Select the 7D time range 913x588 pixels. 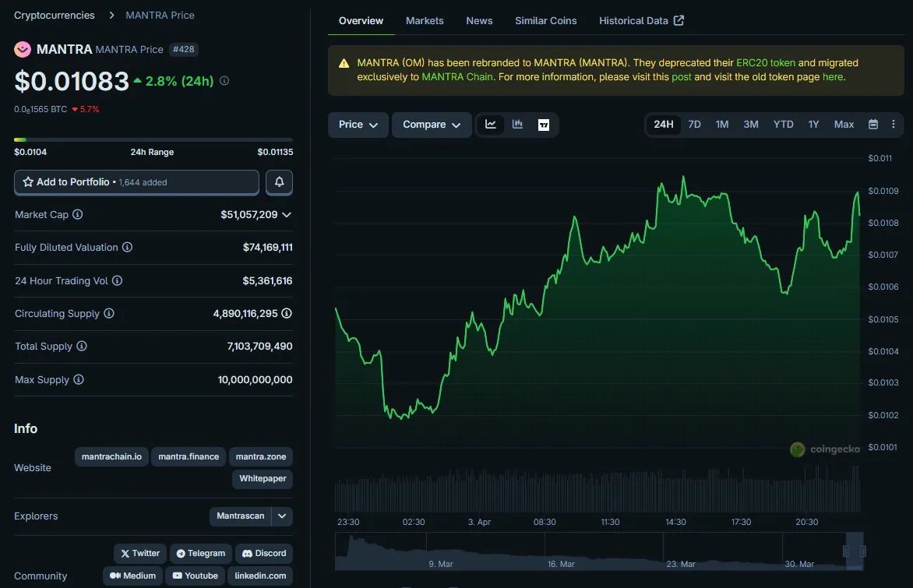click(694, 125)
